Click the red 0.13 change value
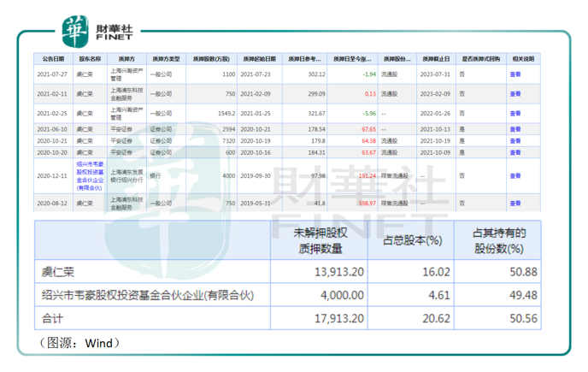Viewport: 588px width, 372px height. pyautogui.click(x=370, y=94)
